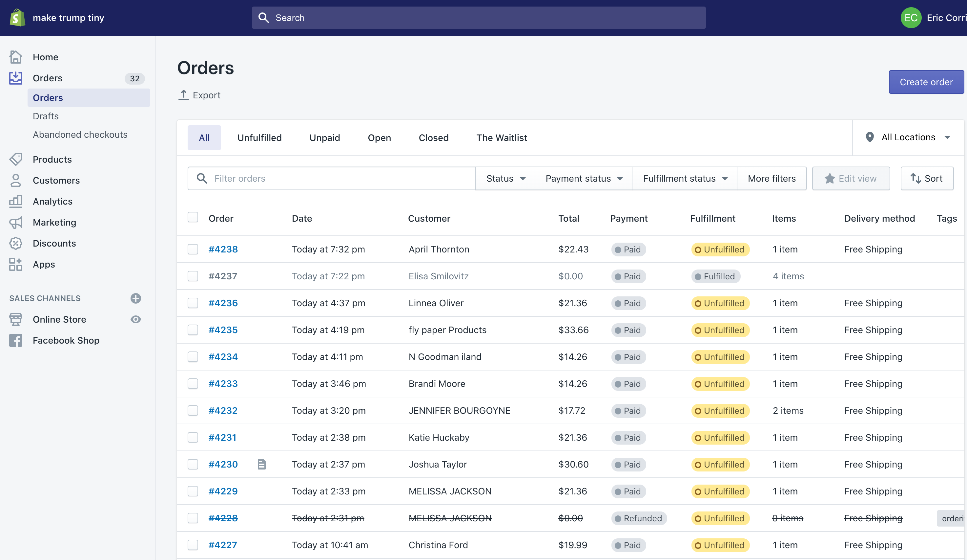Click the Shopify logo in the top bar
967x560 pixels.
tap(17, 17)
